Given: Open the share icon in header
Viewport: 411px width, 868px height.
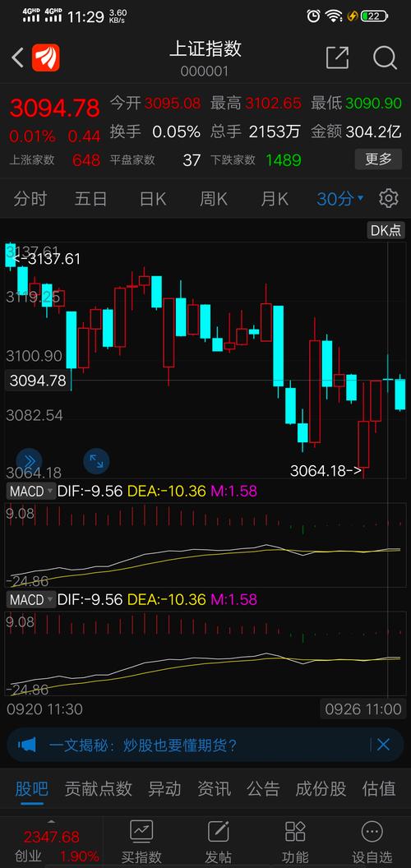Looking at the screenshot, I should tap(337, 58).
